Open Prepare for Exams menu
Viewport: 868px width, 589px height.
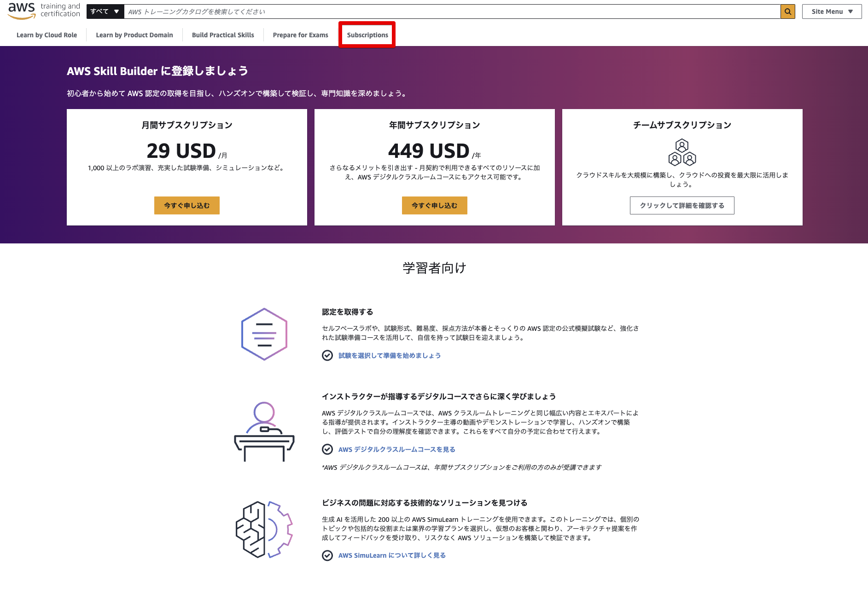pyautogui.click(x=300, y=35)
